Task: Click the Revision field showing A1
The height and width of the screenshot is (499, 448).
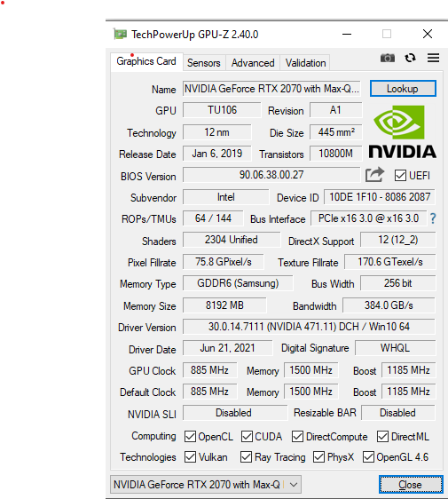Action: tap(335, 110)
